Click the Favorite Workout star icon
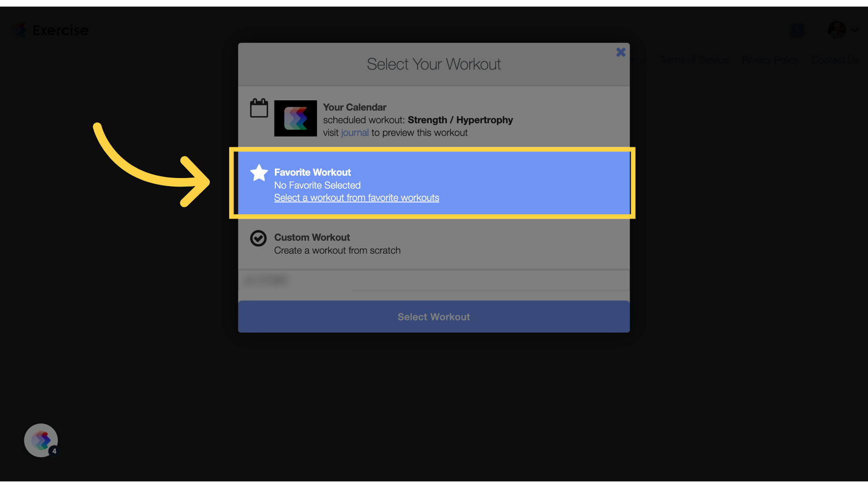868x488 pixels. [259, 173]
